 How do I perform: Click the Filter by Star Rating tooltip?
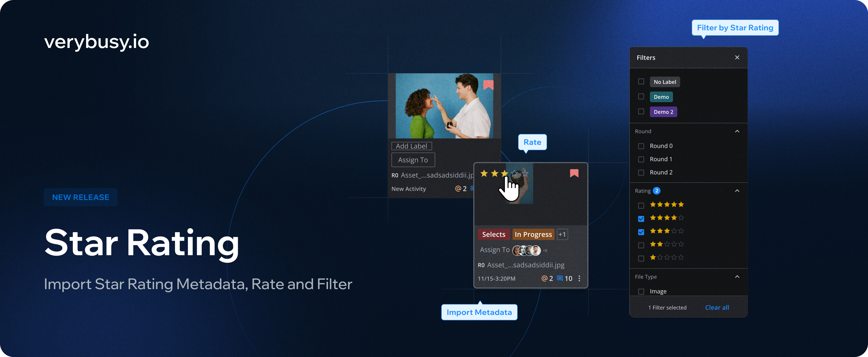tap(735, 28)
